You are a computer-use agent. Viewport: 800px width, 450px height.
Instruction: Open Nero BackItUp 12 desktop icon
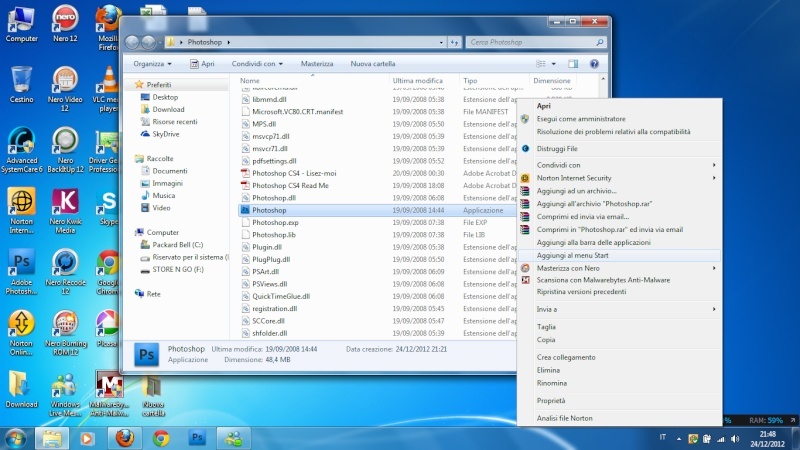point(65,150)
